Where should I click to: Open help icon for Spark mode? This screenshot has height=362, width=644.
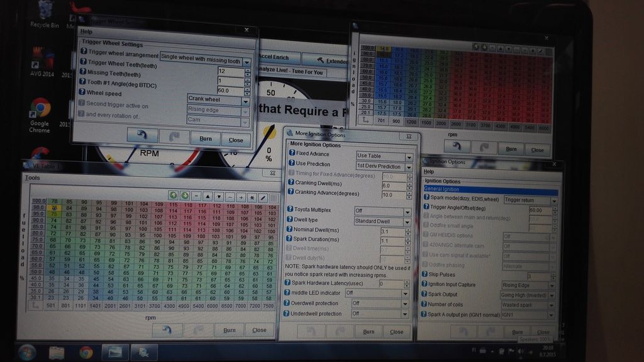[x=426, y=198]
